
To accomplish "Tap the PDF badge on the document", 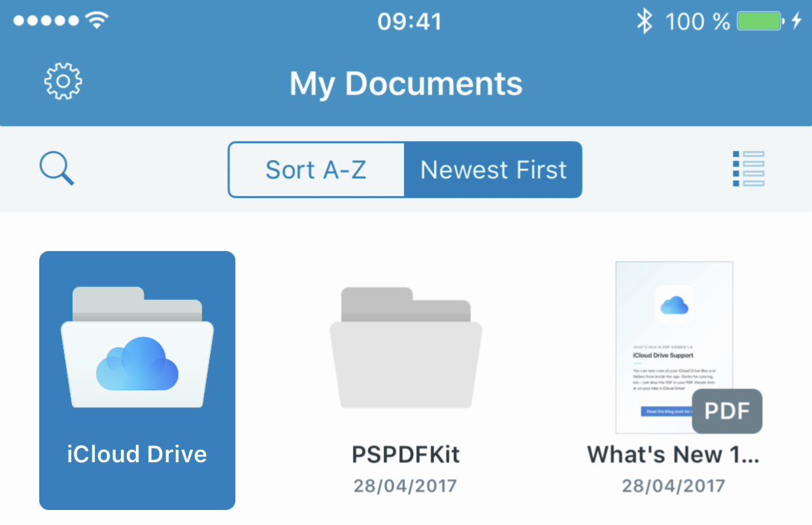I will click(x=727, y=411).
